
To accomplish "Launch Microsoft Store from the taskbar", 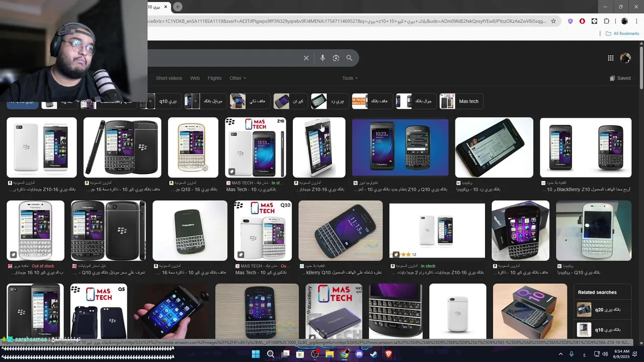I will (300, 354).
